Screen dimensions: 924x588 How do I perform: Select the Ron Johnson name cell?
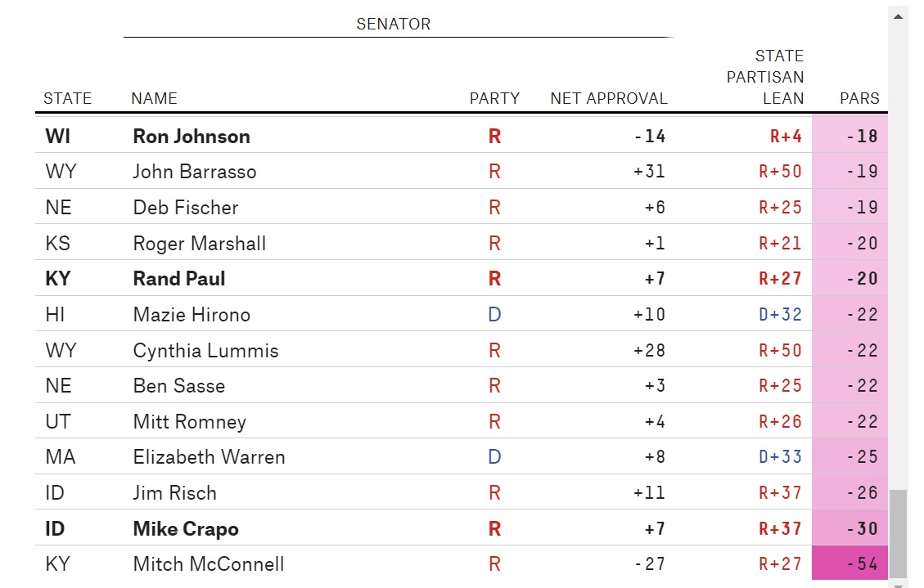point(192,136)
